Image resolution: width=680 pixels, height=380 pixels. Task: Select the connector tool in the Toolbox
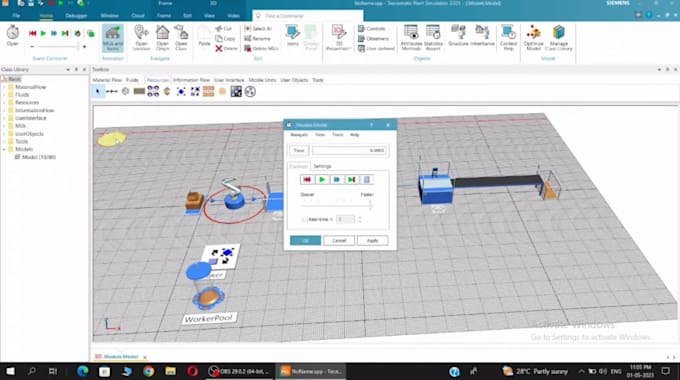pyautogui.click(x=111, y=92)
